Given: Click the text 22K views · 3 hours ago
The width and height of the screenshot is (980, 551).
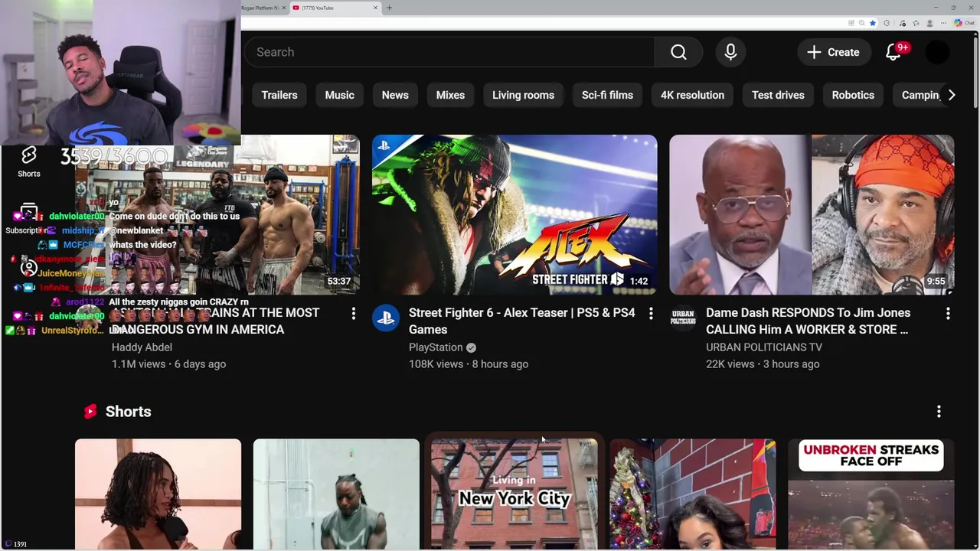Looking at the screenshot, I should pyautogui.click(x=763, y=364).
